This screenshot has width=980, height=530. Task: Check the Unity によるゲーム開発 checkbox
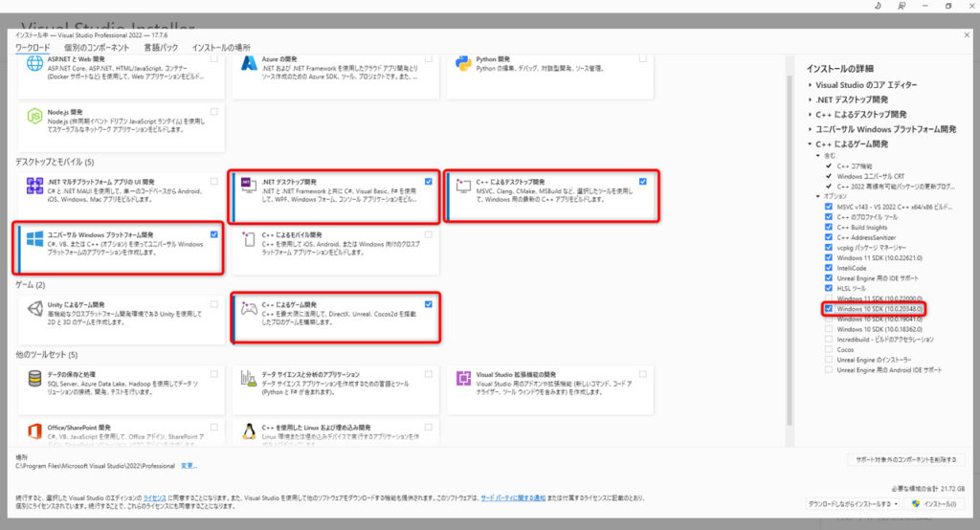click(x=214, y=304)
